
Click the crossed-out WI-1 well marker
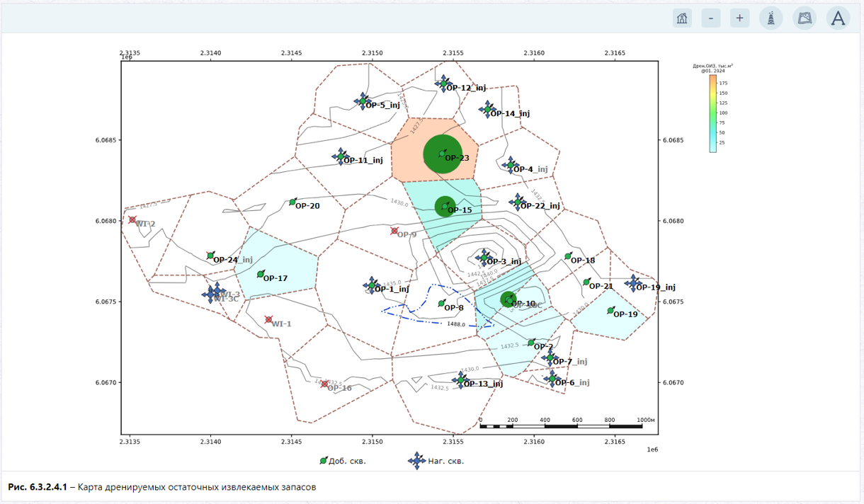point(268,320)
